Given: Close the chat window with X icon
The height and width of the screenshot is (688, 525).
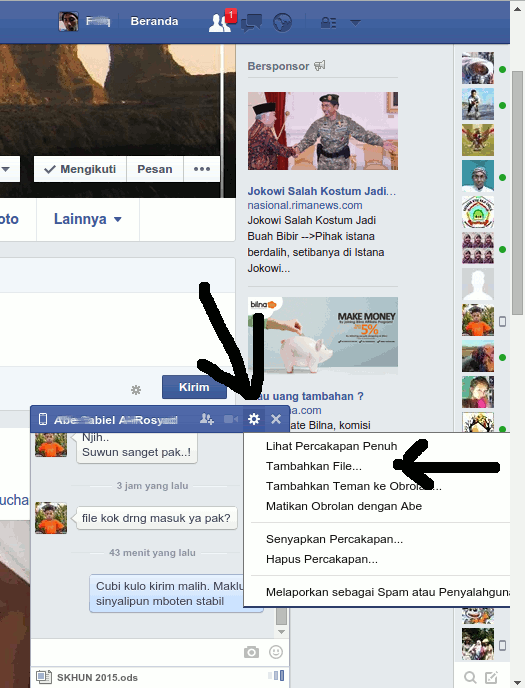Looking at the screenshot, I should pyautogui.click(x=276, y=419).
